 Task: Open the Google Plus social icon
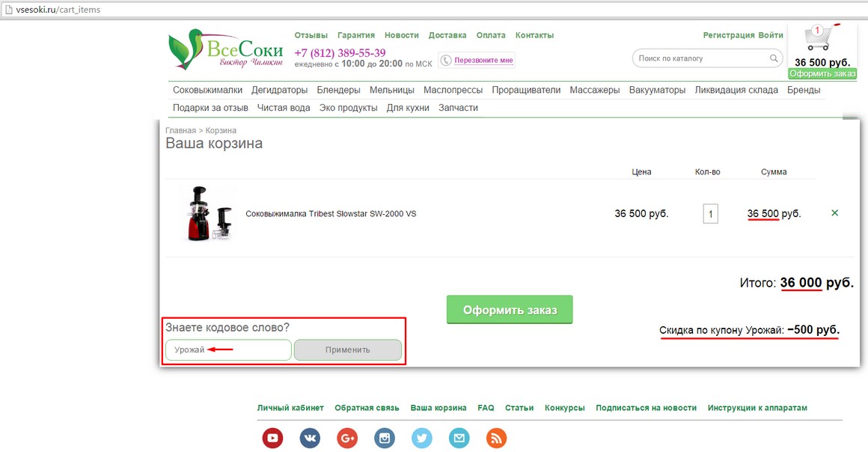click(347, 438)
